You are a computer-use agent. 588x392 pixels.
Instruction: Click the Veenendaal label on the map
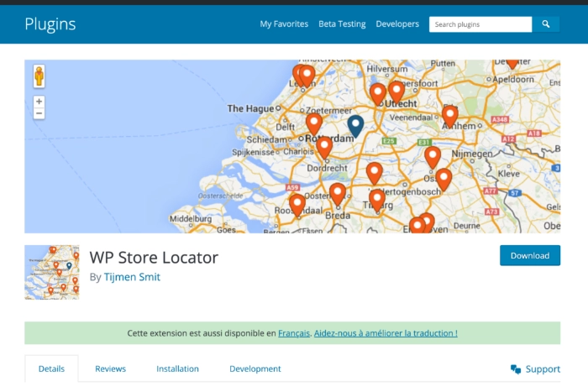[x=411, y=118]
